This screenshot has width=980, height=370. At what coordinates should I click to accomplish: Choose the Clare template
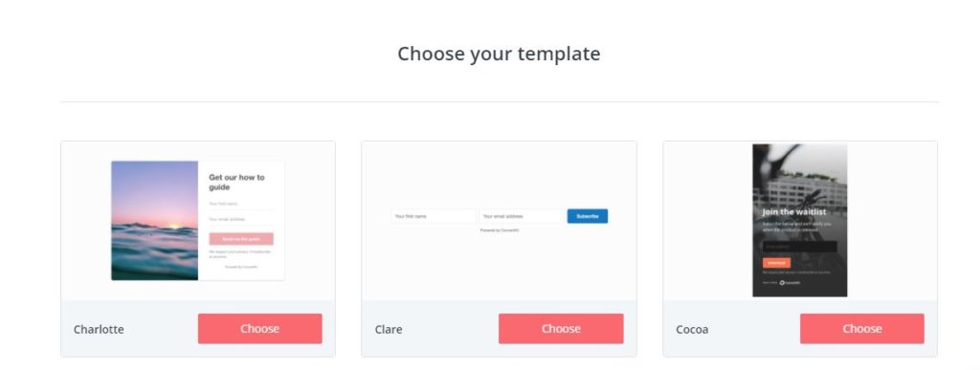pos(561,329)
